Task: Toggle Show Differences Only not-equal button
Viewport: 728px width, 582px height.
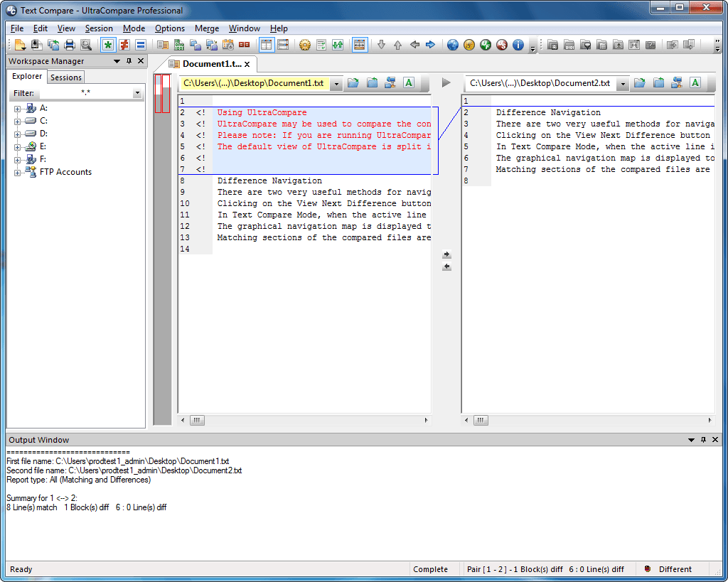Action: (x=124, y=45)
